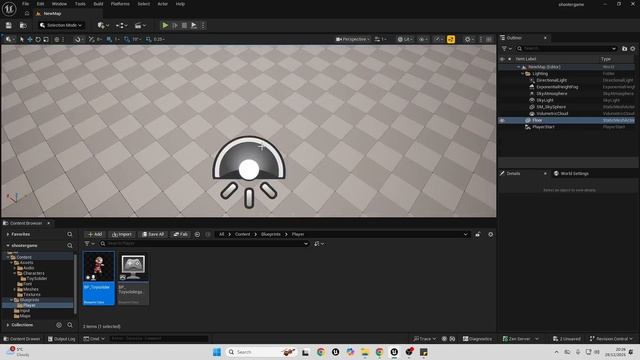Select the Rotate tool in viewport toolbar
The image size is (640, 360).
click(38, 40)
